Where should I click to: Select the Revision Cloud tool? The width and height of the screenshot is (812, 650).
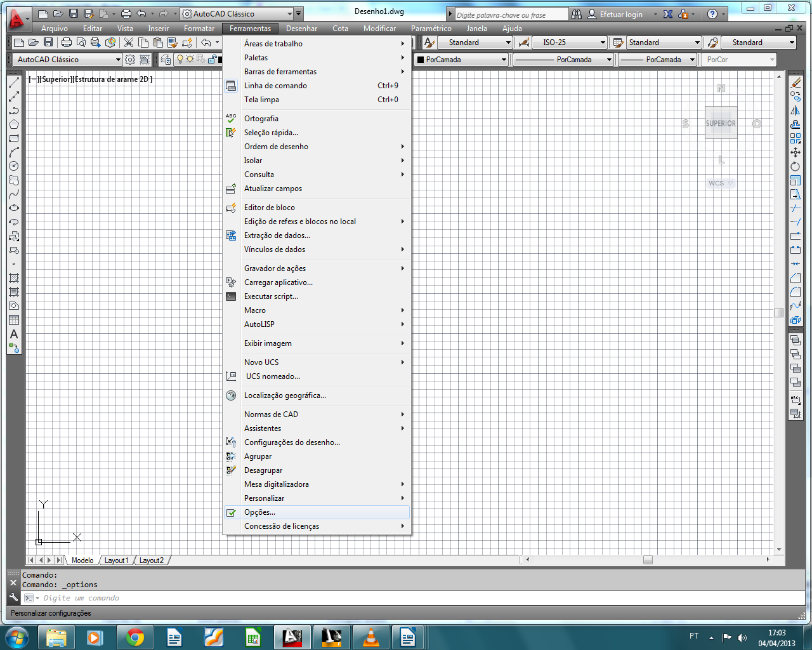pyautogui.click(x=14, y=180)
